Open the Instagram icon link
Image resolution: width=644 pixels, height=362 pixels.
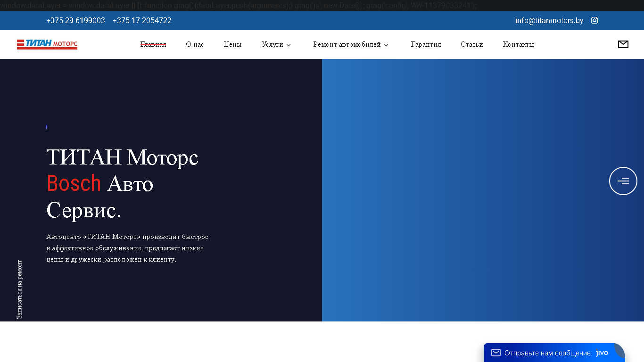coord(594,20)
